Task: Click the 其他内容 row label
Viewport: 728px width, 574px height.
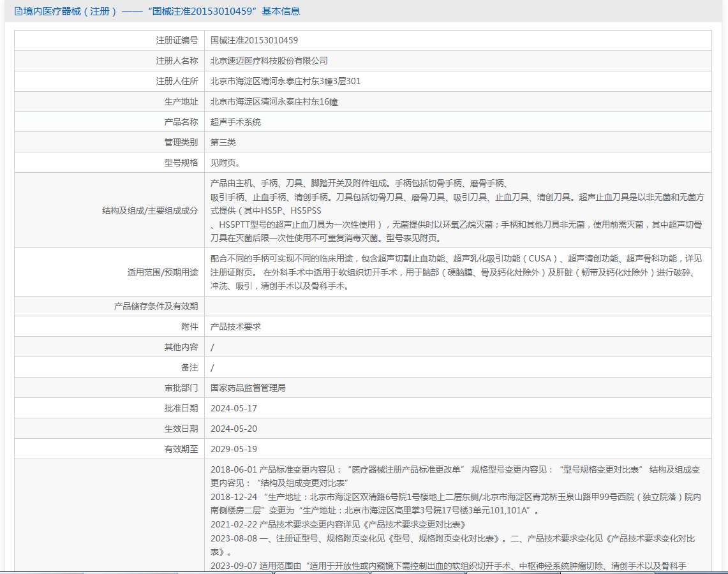Action: coord(181,347)
